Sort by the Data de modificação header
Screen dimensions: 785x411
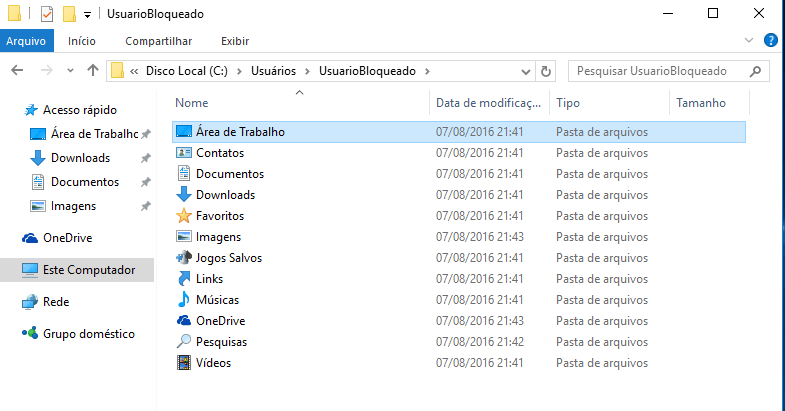489,103
